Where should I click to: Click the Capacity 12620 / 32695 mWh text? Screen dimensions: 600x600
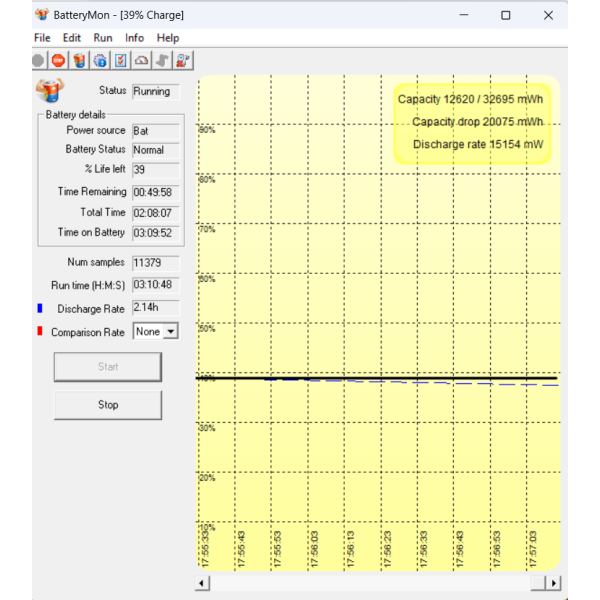point(470,99)
